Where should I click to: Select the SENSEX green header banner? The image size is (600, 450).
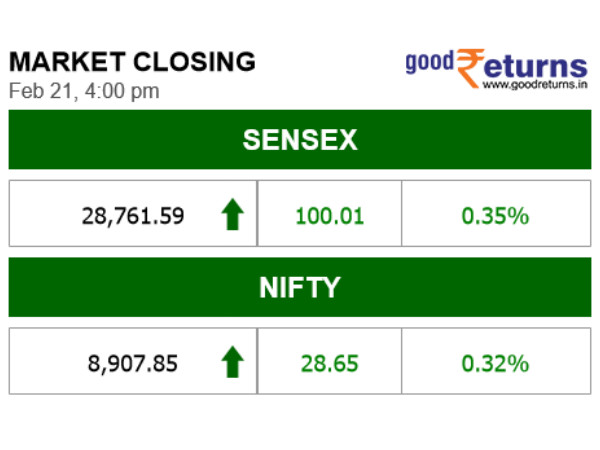(x=299, y=140)
